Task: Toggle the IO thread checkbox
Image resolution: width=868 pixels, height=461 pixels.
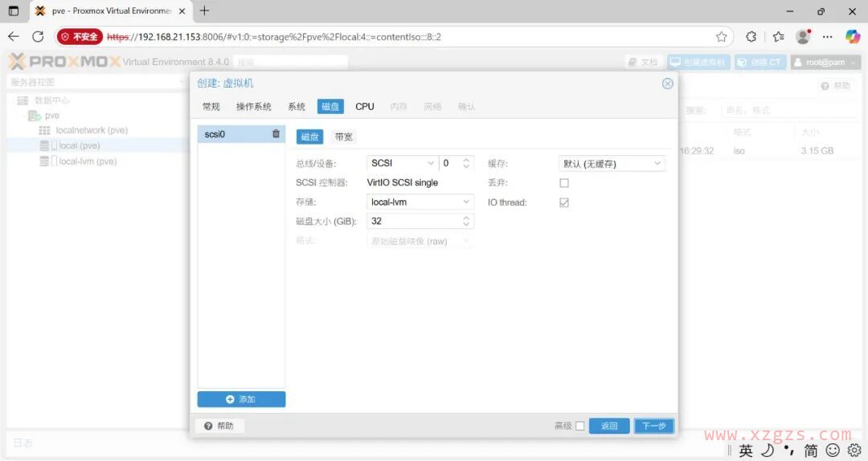Action: [564, 202]
